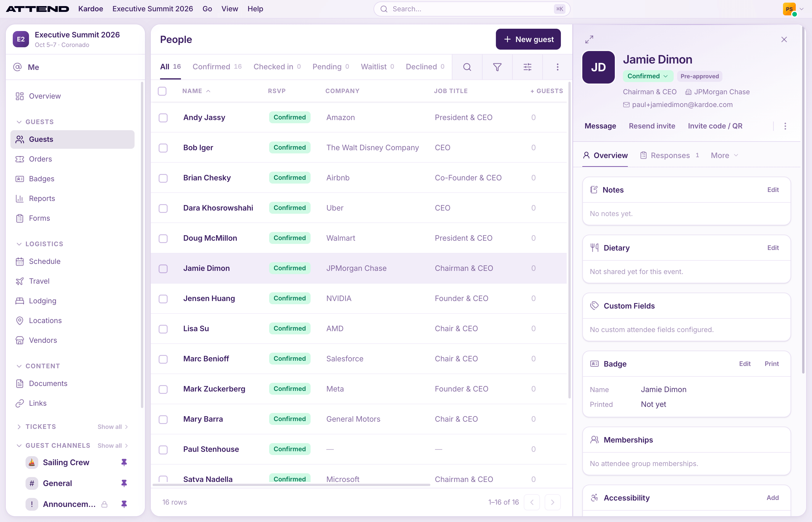Click Add on the Accessibility card

pos(773,498)
